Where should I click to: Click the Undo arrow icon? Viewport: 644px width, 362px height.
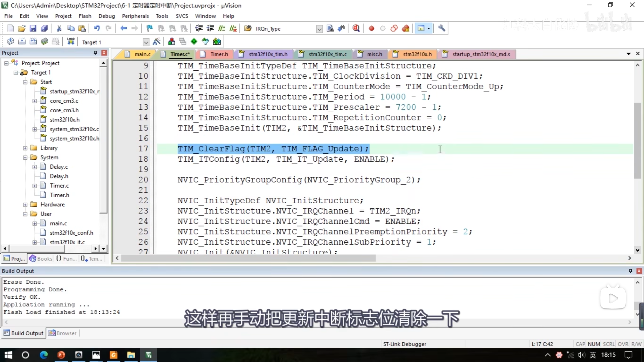click(97, 28)
